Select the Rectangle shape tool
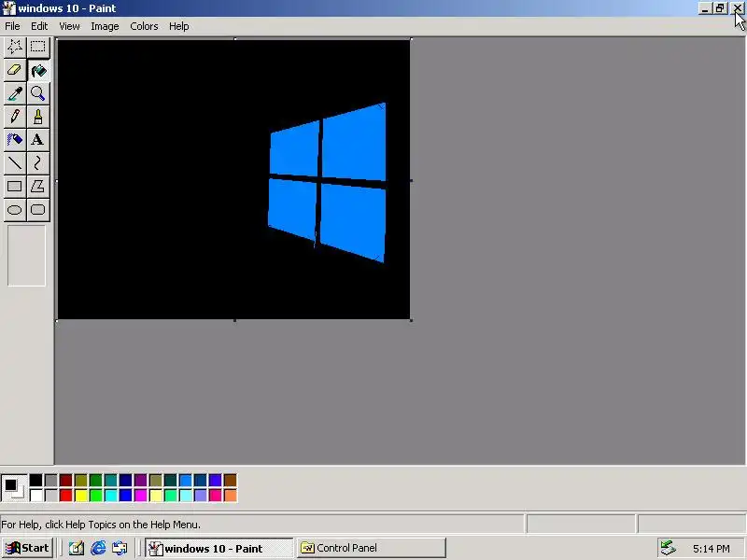The height and width of the screenshot is (560, 747). (14, 187)
